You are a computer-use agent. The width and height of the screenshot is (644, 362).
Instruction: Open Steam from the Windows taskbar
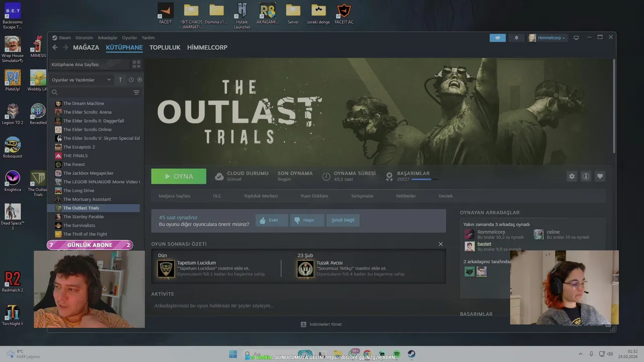coord(412,354)
